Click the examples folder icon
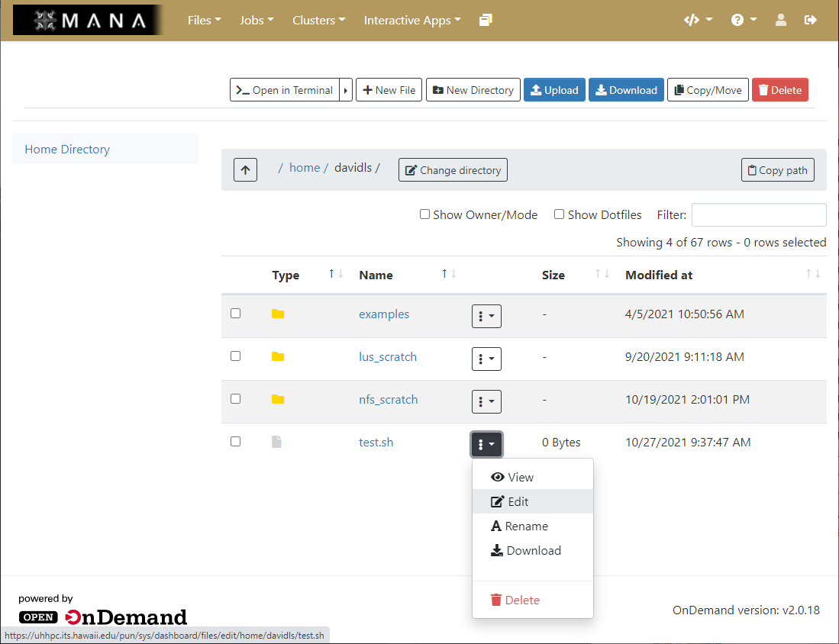 click(x=278, y=314)
